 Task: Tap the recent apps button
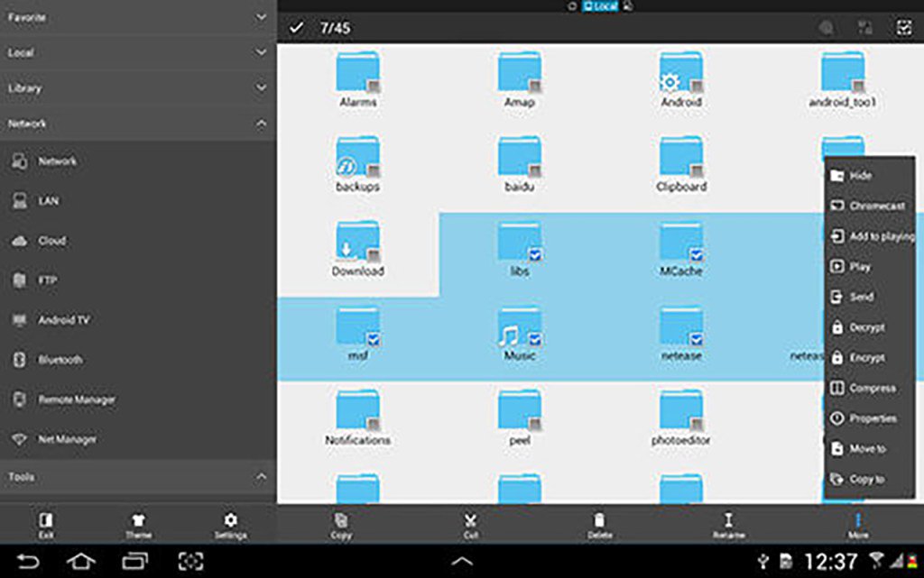tap(135, 562)
